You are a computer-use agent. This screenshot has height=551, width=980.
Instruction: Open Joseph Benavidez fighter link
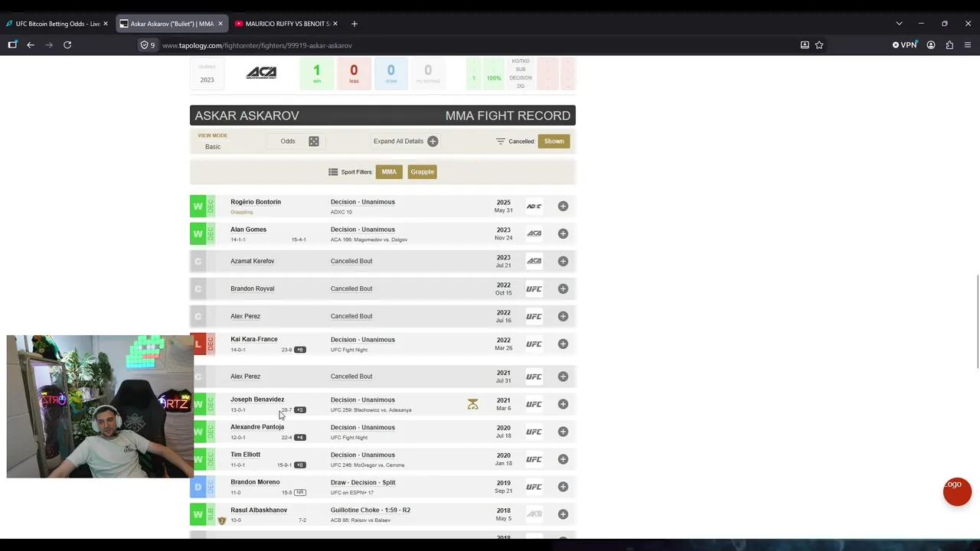(x=257, y=399)
